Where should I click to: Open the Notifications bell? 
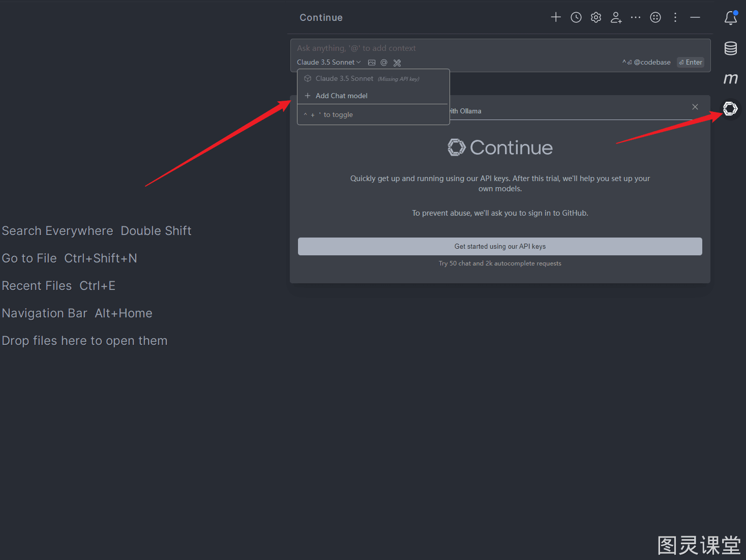point(731,18)
